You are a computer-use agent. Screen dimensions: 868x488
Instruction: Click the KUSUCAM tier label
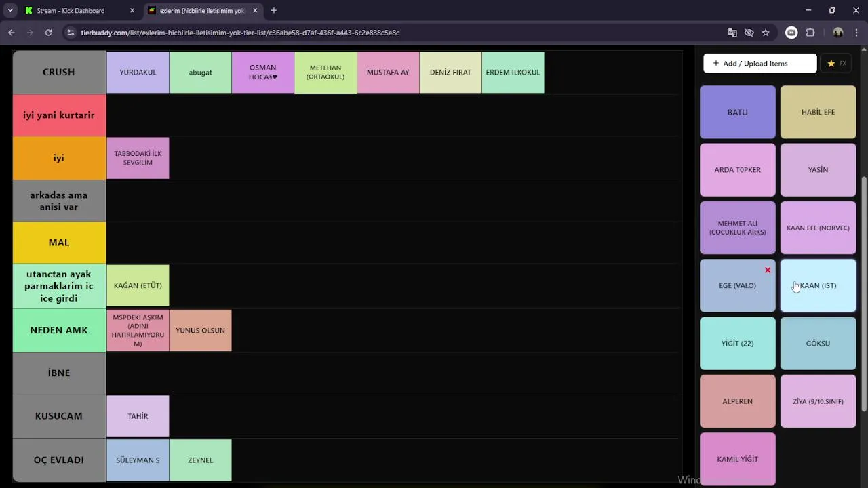[x=59, y=415]
